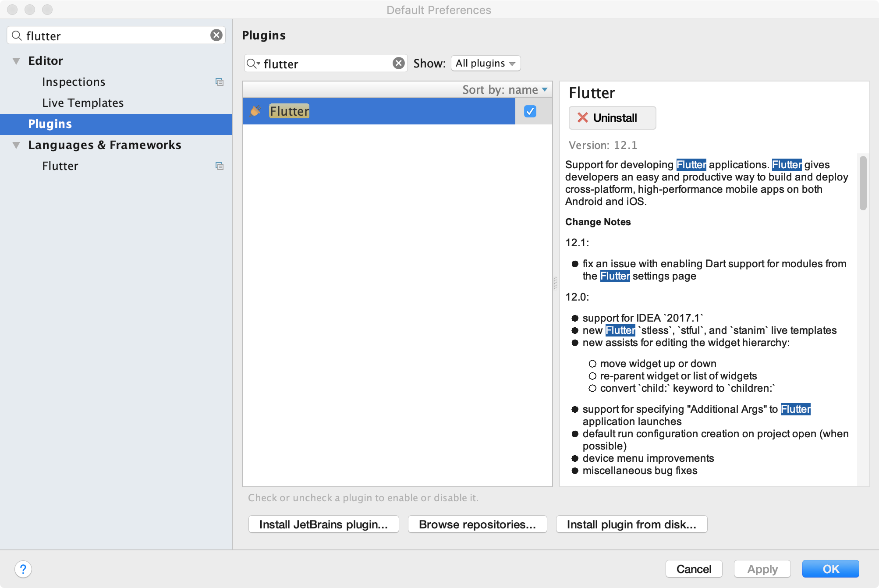The height and width of the screenshot is (588, 879).
Task: Click the copy icon beside Flutter settings
Action: coord(220,166)
